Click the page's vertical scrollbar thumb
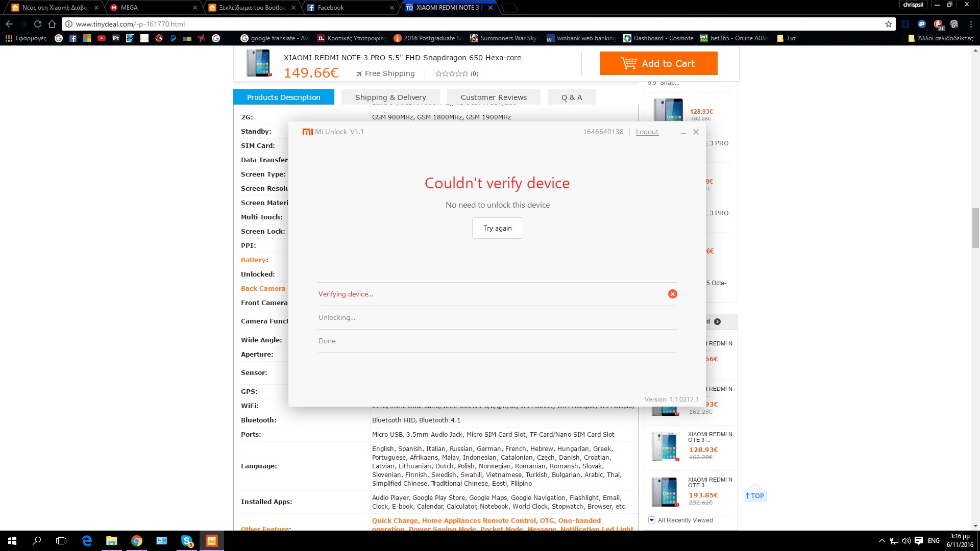This screenshot has height=551, width=980. [x=975, y=228]
